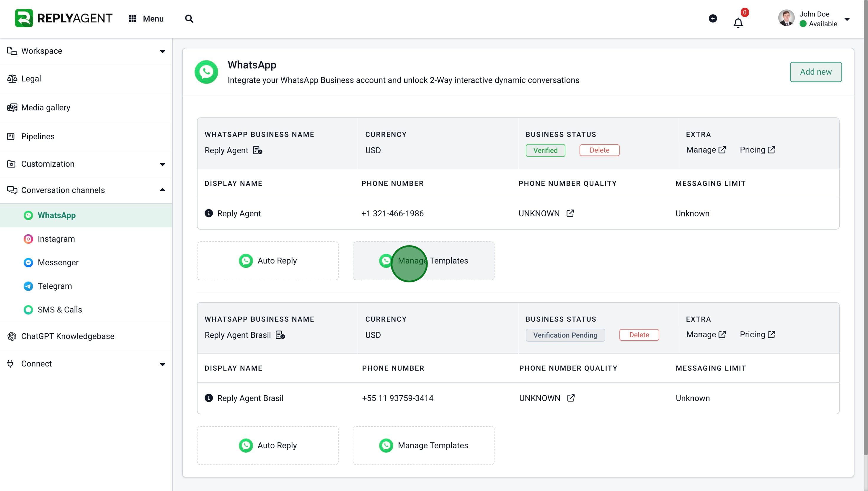Click the Media gallery icon
The width and height of the screenshot is (868, 491).
[12, 108]
